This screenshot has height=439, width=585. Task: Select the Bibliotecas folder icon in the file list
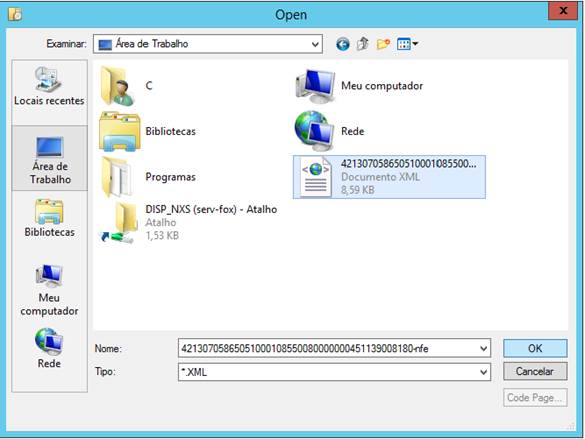coord(120,131)
